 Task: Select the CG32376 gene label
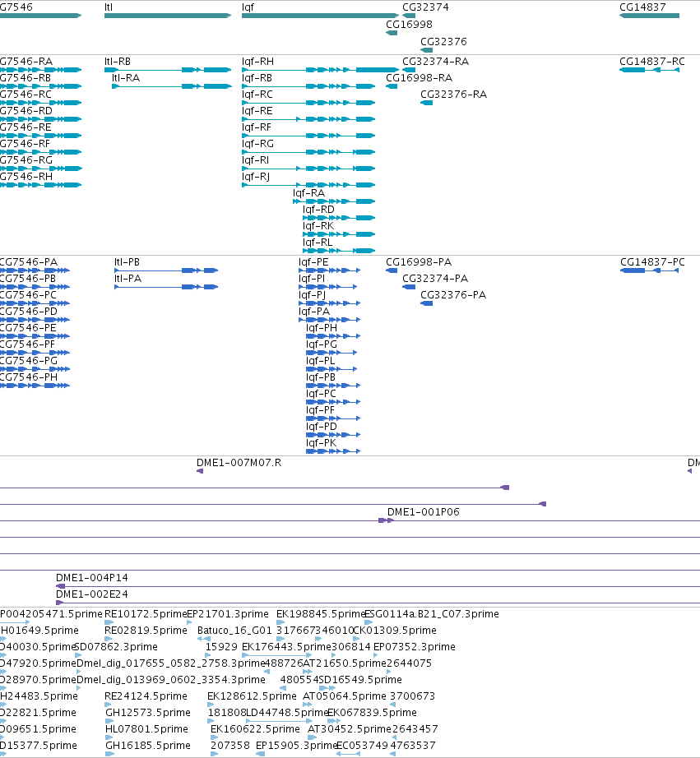pos(443,42)
